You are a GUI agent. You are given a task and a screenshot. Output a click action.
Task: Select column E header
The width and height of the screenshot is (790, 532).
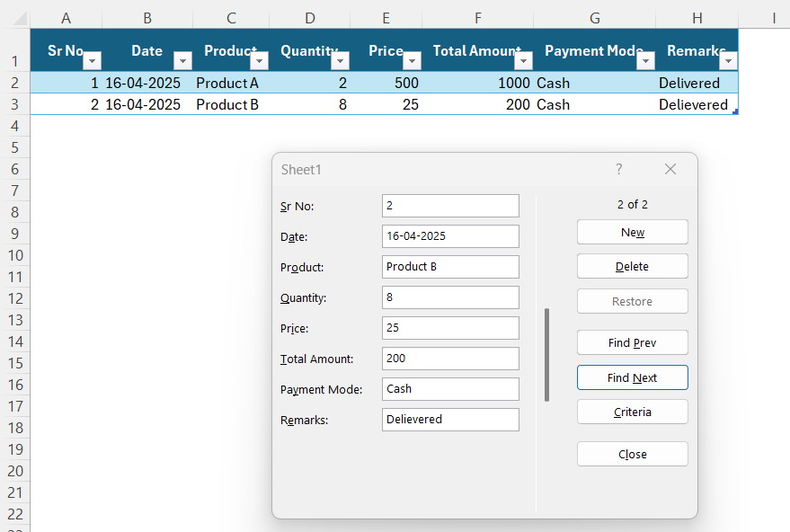[x=386, y=19]
